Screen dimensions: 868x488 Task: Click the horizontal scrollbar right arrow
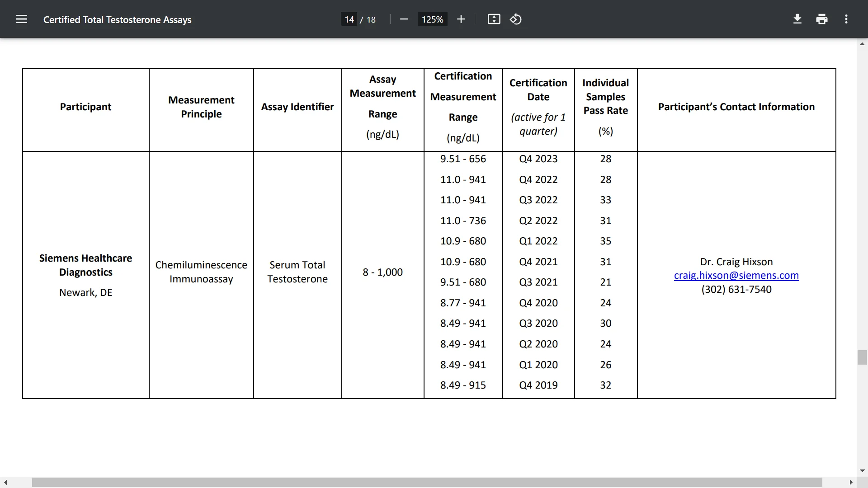pyautogui.click(x=851, y=483)
